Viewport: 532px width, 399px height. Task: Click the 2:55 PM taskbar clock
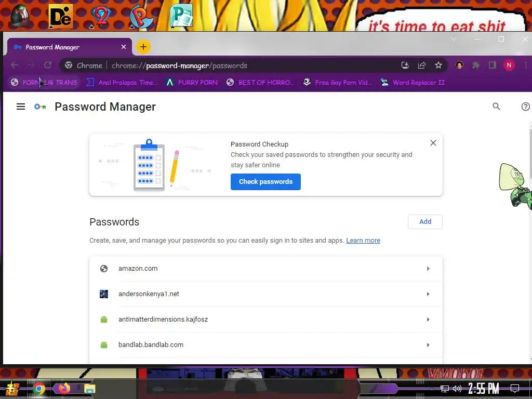(484, 389)
